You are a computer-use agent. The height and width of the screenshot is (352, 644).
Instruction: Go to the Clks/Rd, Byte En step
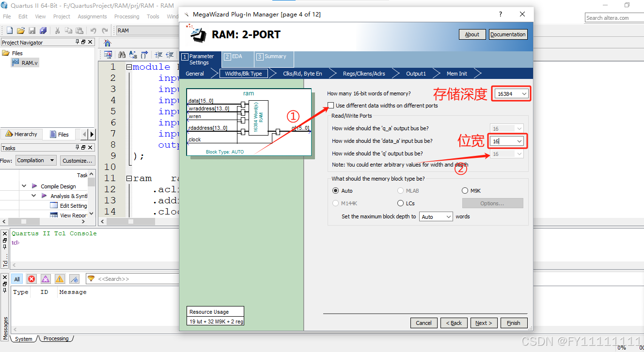pos(302,74)
